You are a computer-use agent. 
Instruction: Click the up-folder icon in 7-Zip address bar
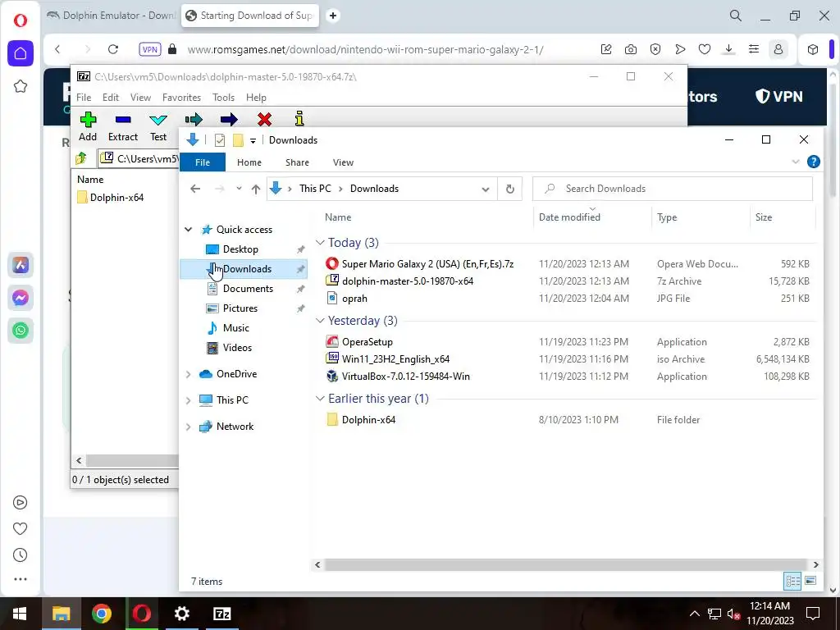click(81, 158)
